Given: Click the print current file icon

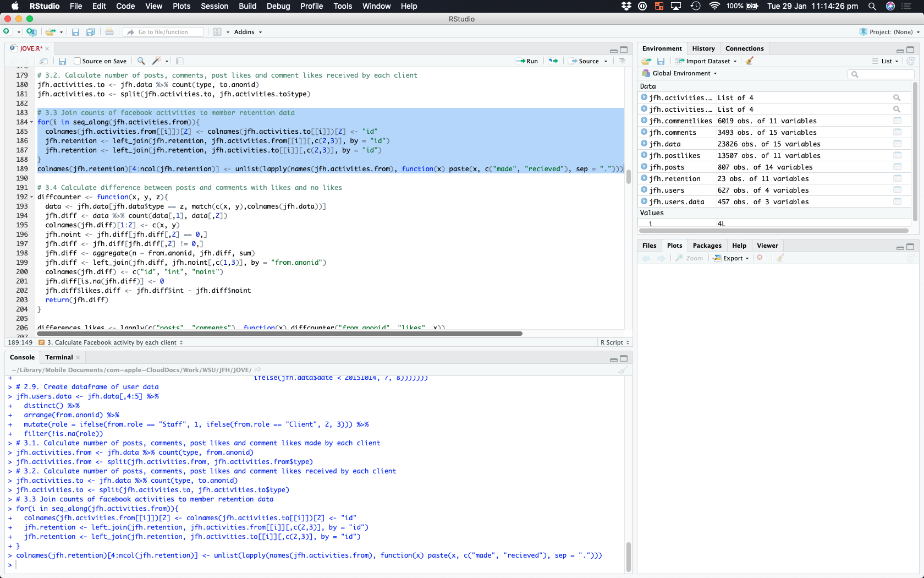Looking at the screenshot, I should coord(109,32).
